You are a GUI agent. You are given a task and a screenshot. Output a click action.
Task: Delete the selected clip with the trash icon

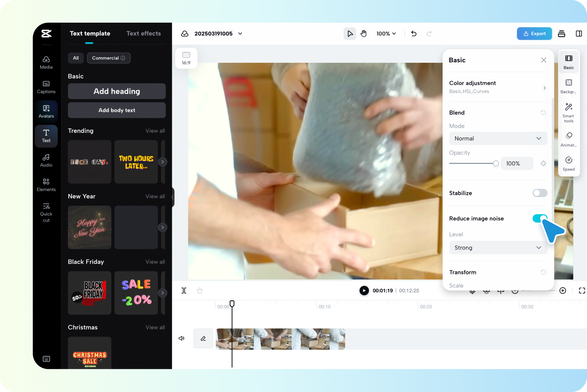pos(199,290)
